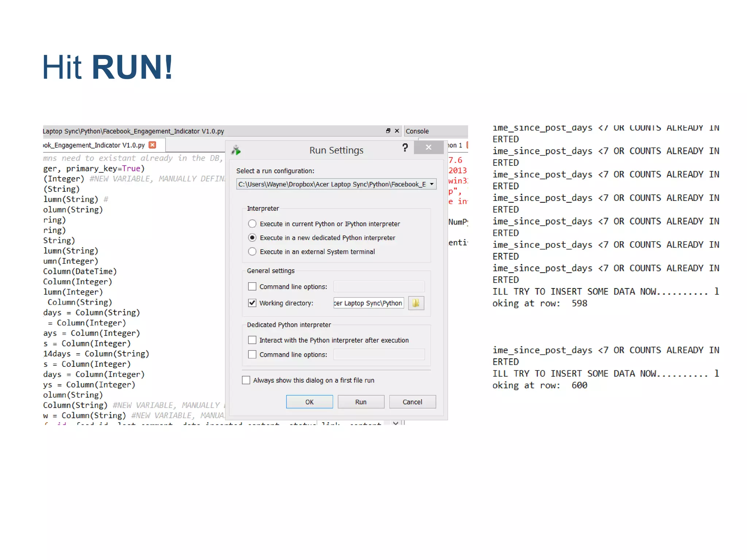
Task: Close the editor pane with X icon
Action: point(397,131)
